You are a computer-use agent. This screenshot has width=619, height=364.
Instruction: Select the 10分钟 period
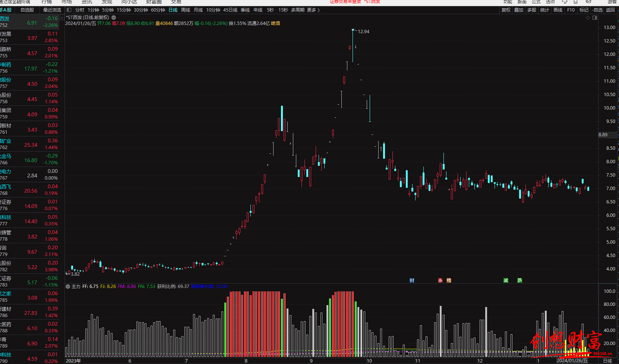pos(213,10)
